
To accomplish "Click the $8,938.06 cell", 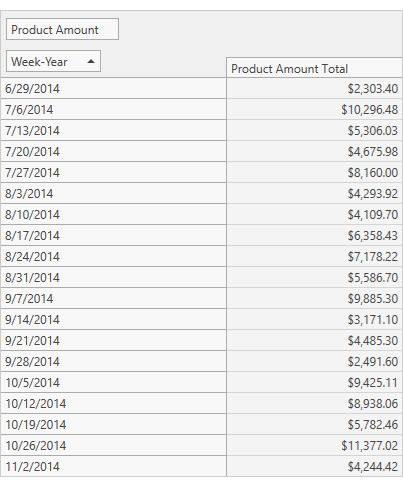I will click(314, 403).
